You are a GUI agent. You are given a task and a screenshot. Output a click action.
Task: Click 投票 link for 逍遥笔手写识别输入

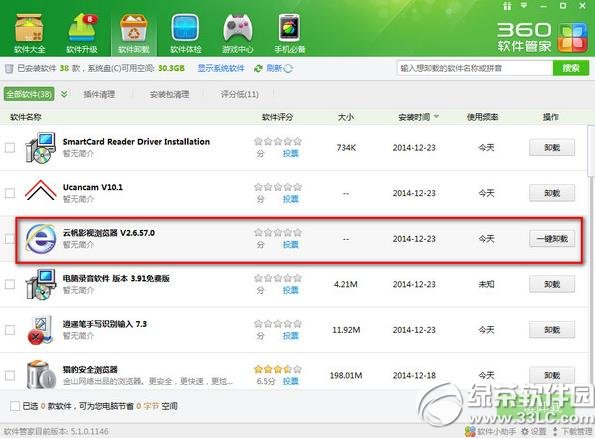(291, 336)
